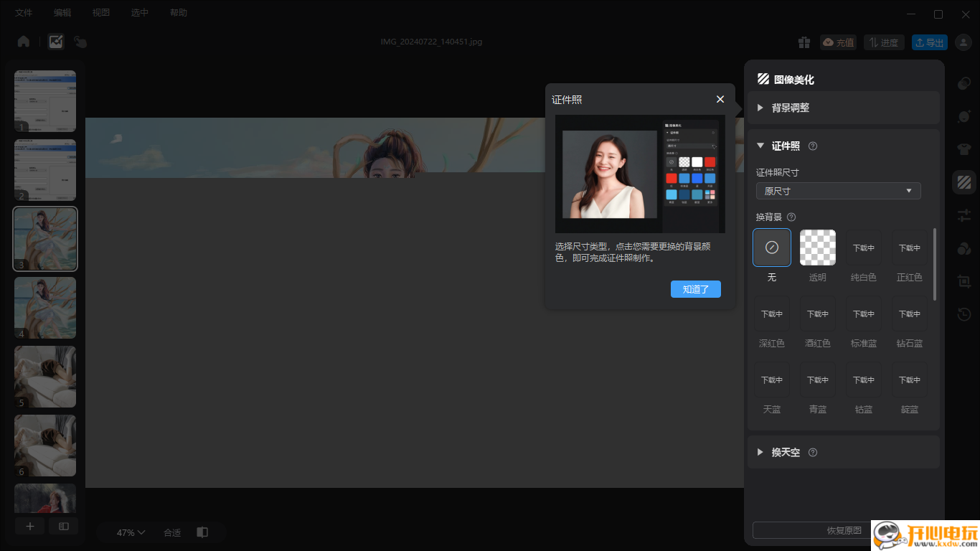The height and width of the screenshot is (551, 980).
Task: Click the 知道了 button in the tip
Action: (695, 289)
